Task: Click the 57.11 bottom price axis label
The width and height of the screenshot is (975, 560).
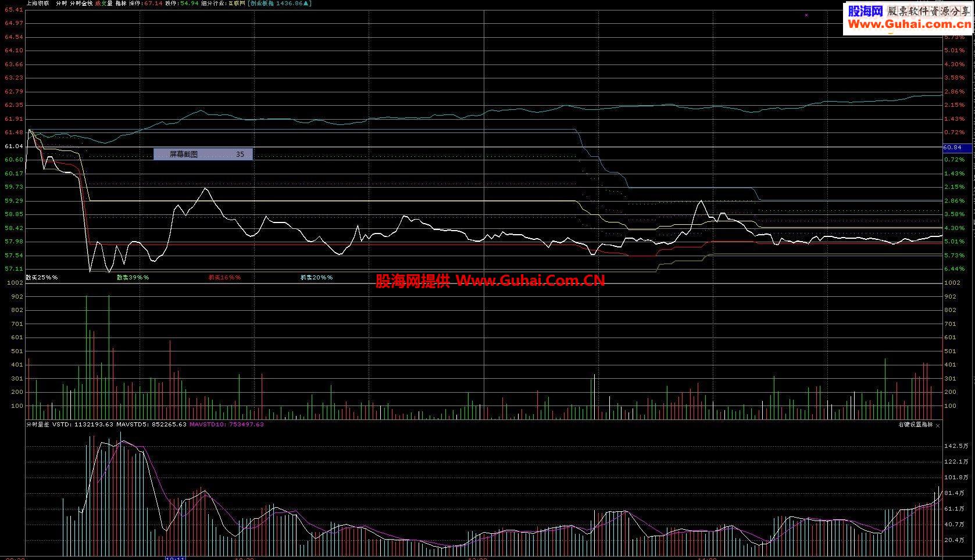Action: (x=13, y=269)
